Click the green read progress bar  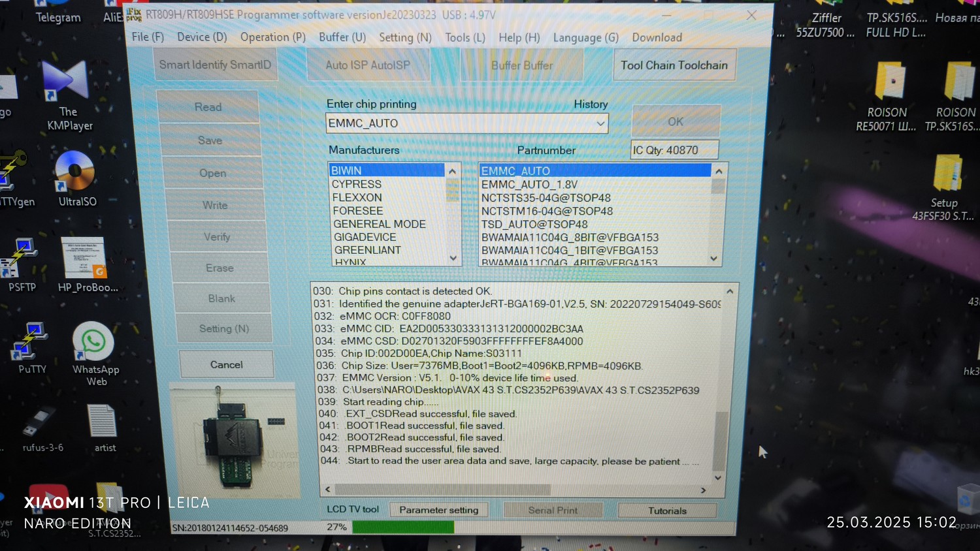[x=403, y=527]
